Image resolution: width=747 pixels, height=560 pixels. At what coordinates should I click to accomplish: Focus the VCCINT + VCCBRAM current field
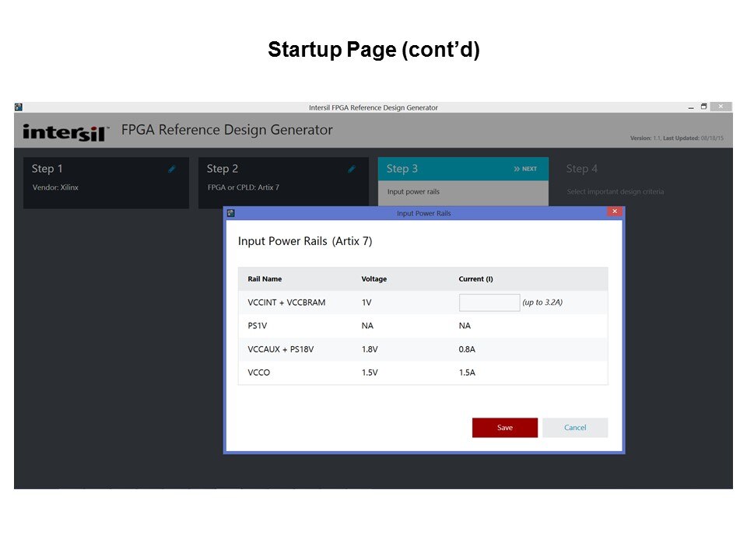pyautogui.click(x=489, y=303)
